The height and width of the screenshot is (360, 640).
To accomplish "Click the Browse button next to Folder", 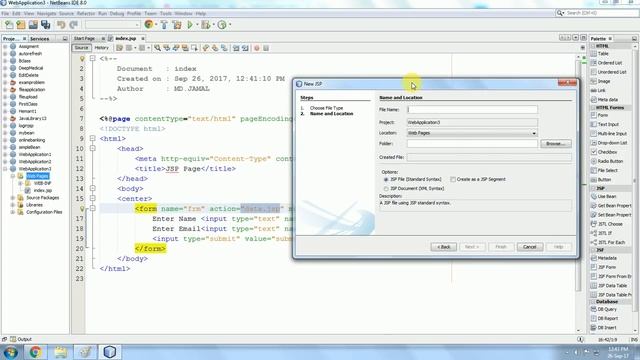I will (556, 144).
